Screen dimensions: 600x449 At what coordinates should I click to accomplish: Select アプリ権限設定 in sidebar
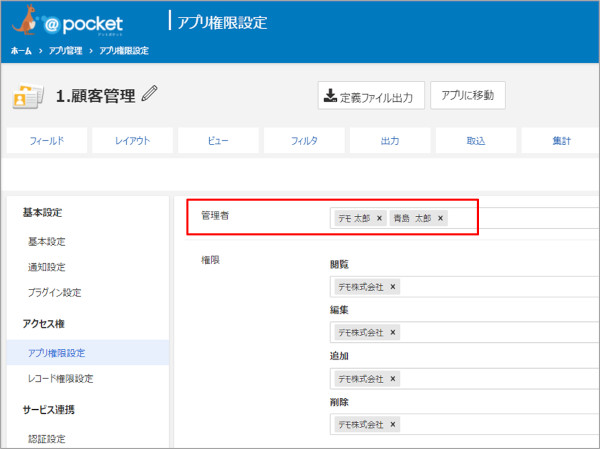pos(88,353)
